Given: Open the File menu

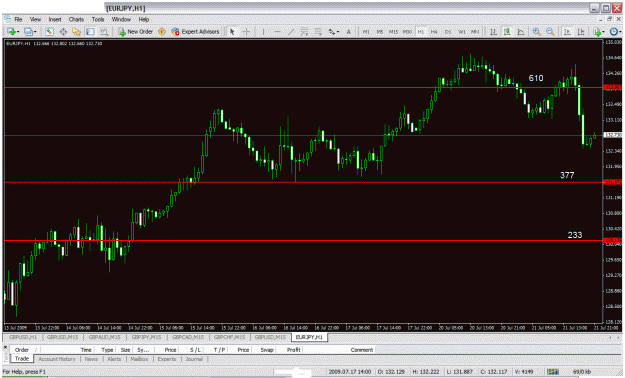Looking at the screenshot, I should (x=18, y=19).
